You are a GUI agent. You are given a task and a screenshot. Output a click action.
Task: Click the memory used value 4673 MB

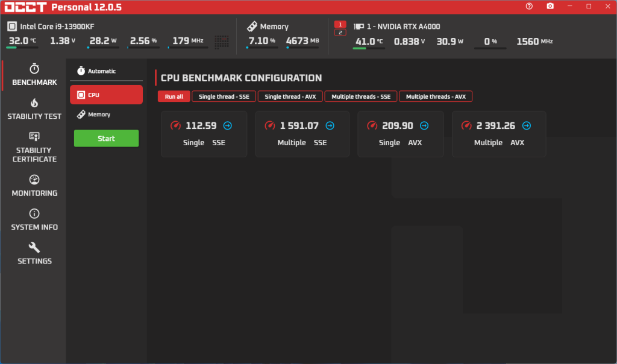click(302, 40)
